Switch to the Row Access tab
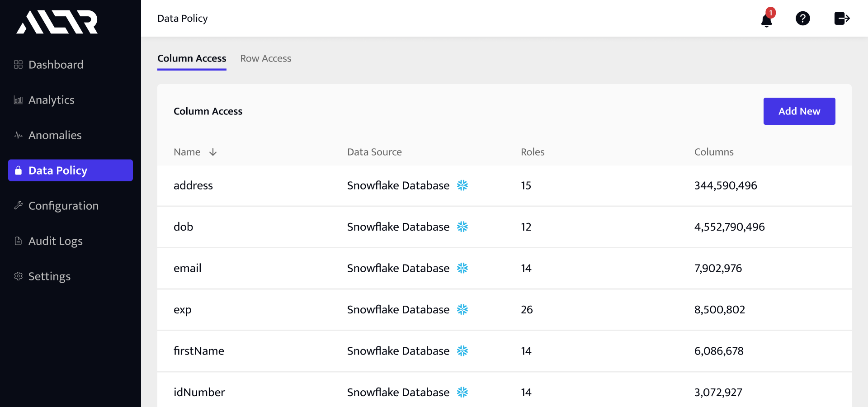868x407 pixels. tap(265, 58)
